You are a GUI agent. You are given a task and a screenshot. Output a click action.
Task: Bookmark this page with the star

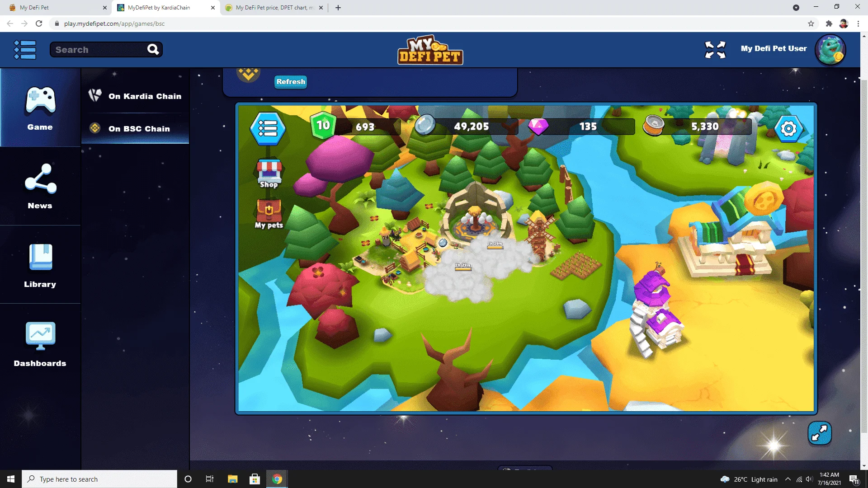click(811, 23)
